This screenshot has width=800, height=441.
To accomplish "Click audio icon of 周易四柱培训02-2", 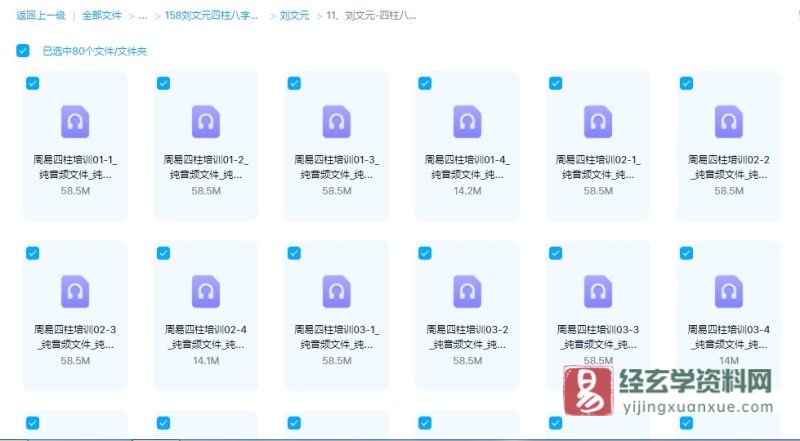I will coord(728,122).
